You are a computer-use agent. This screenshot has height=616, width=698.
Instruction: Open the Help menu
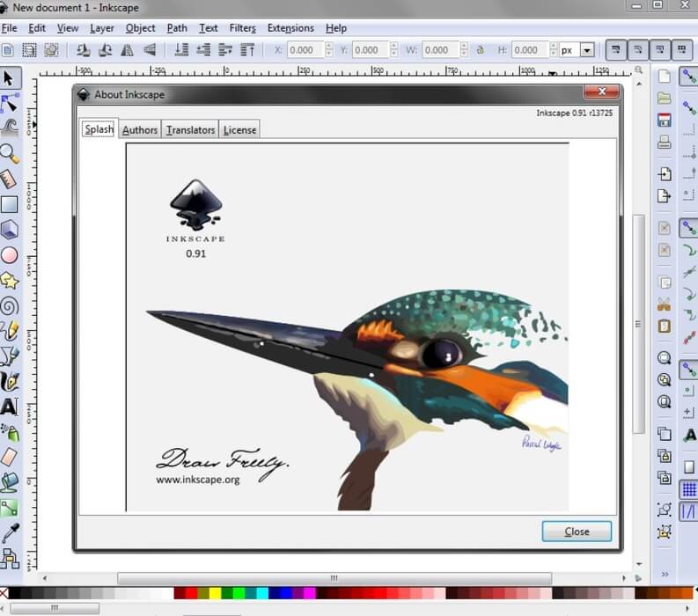click(x=336, y=28)
